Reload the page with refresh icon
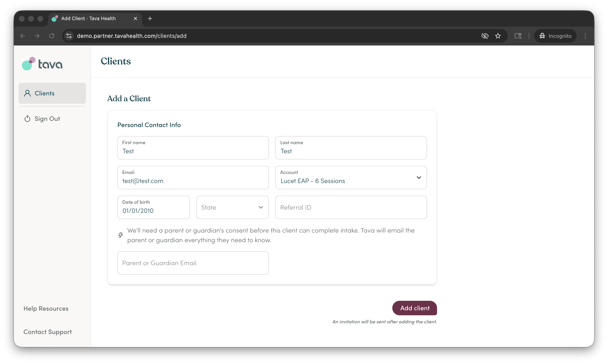608x364 pixels. tap(52, 36)
